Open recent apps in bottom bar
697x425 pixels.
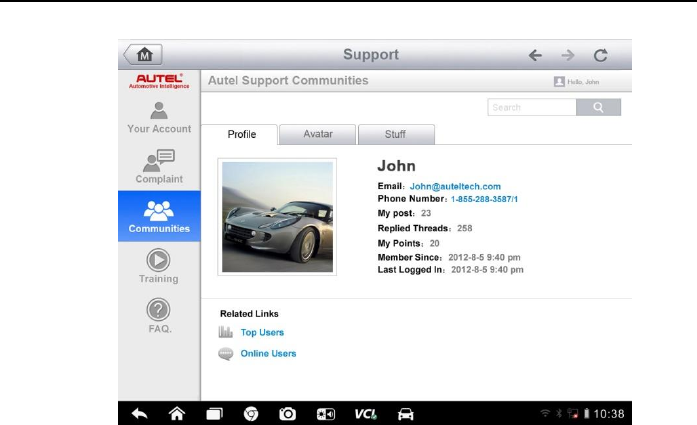click(x=214, y=414)
